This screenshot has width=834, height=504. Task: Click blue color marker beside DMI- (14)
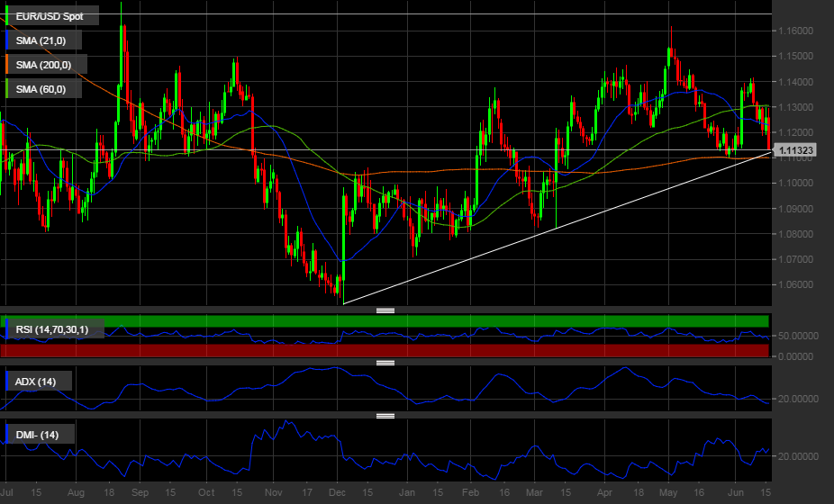tap(8, 435)
